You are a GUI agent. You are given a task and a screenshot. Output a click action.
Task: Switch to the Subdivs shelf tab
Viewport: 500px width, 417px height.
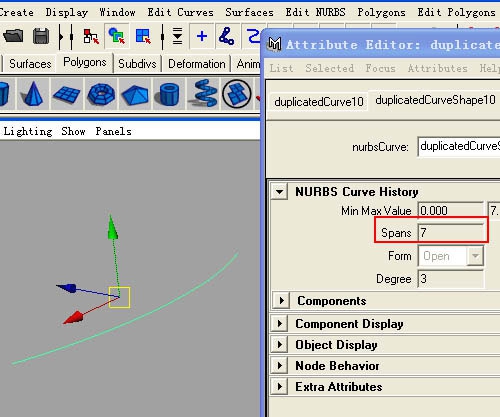[x=137, y=64]
